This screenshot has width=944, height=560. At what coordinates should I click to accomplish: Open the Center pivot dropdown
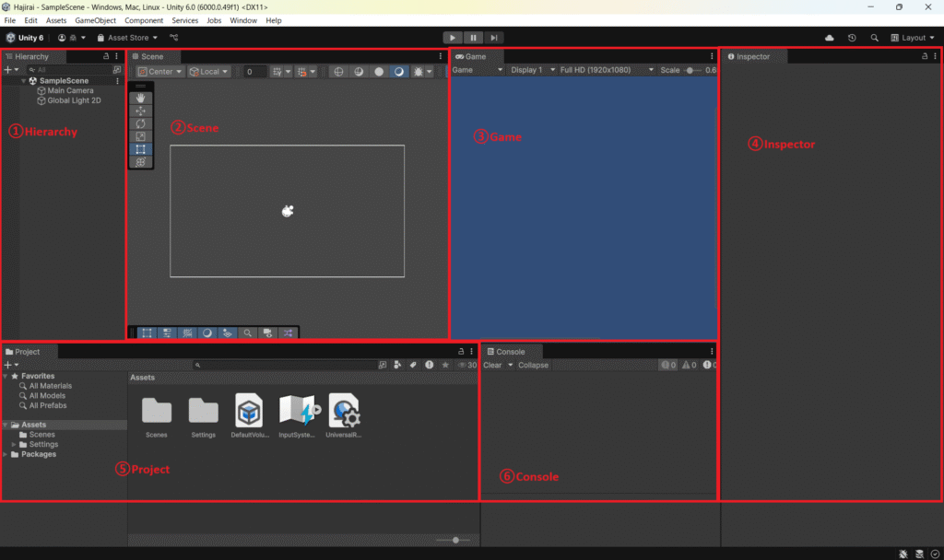point(159,72)
